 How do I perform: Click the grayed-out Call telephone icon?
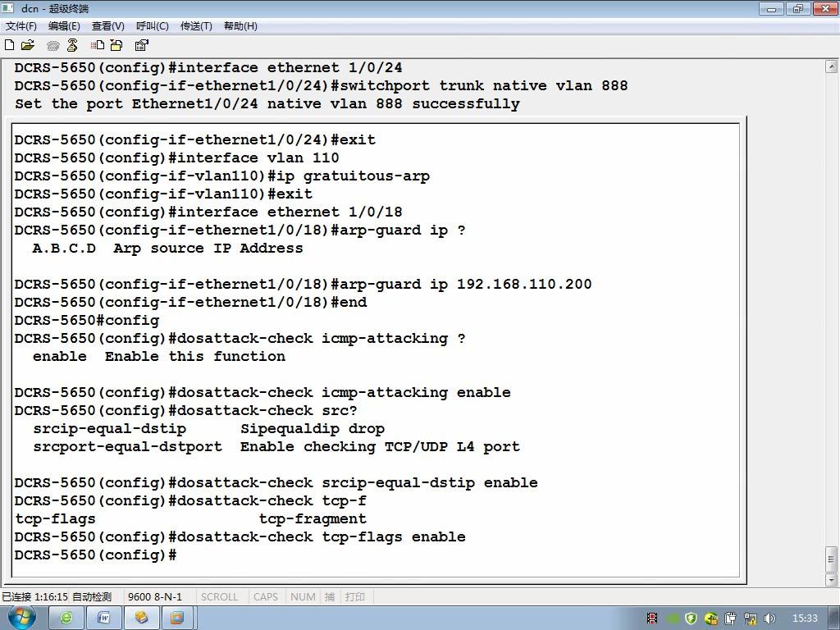52,46
